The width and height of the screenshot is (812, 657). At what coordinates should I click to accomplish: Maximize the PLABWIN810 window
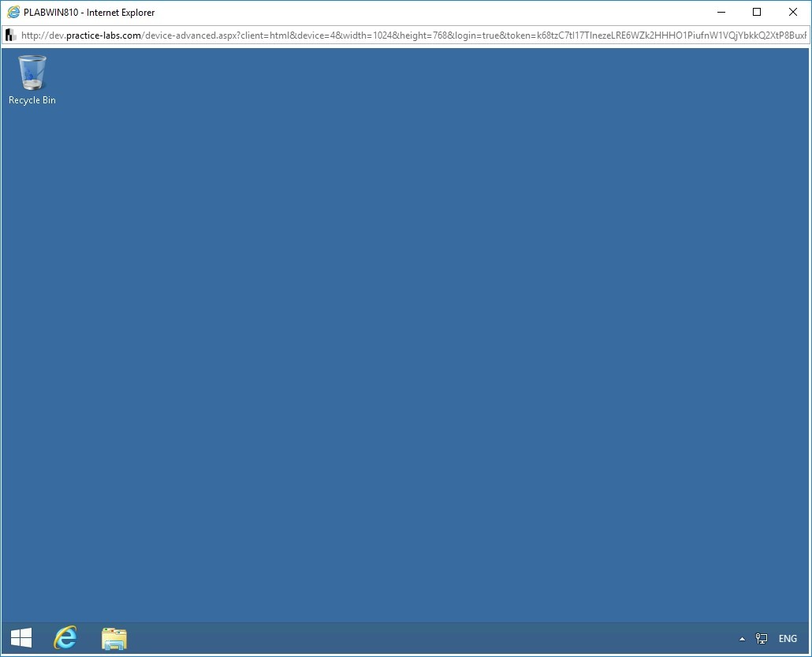pos(756,12)
